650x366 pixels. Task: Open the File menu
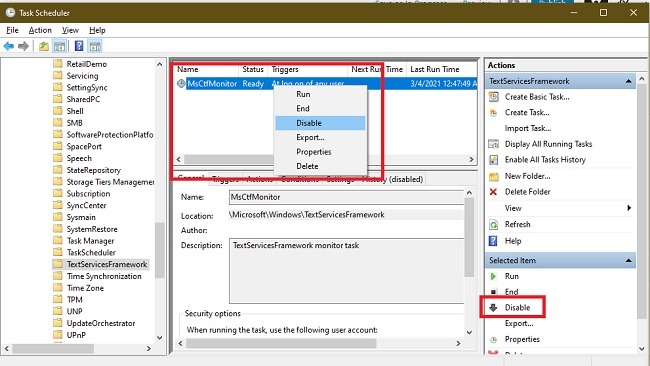[x=12, y=30]
